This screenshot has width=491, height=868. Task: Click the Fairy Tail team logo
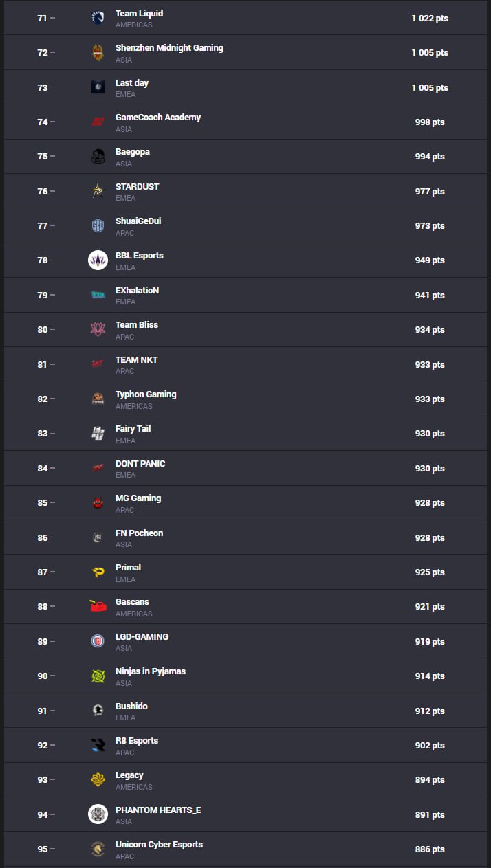(x=98, y=433)
